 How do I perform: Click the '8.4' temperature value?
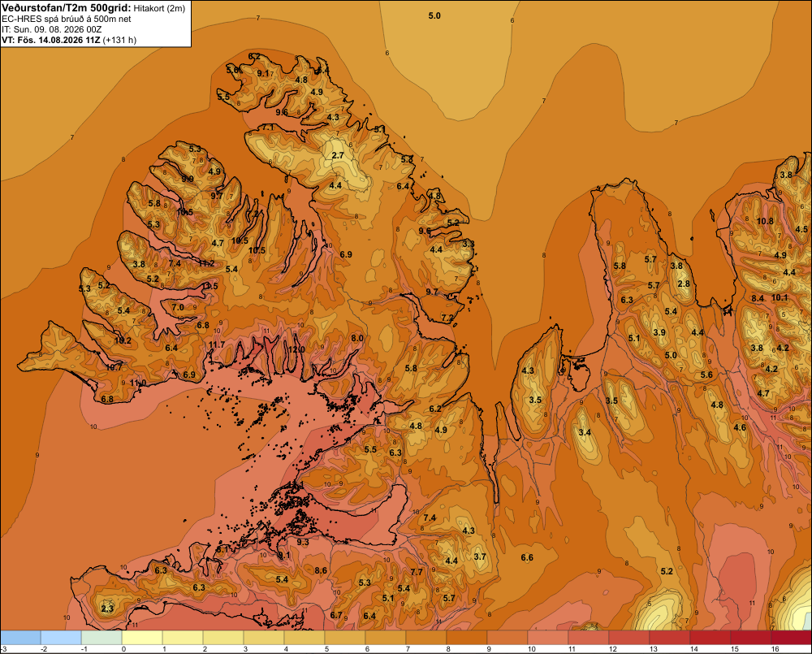click(x=758, y=298)
